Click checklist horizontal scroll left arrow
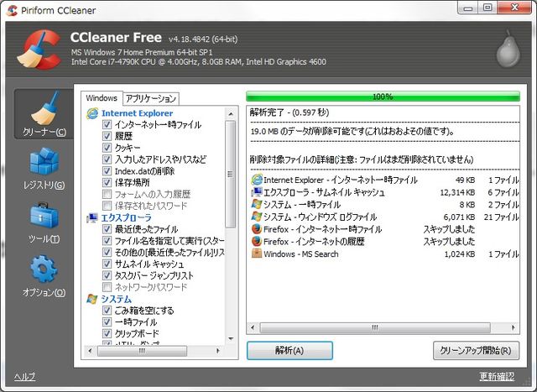 tap(90, 351)
